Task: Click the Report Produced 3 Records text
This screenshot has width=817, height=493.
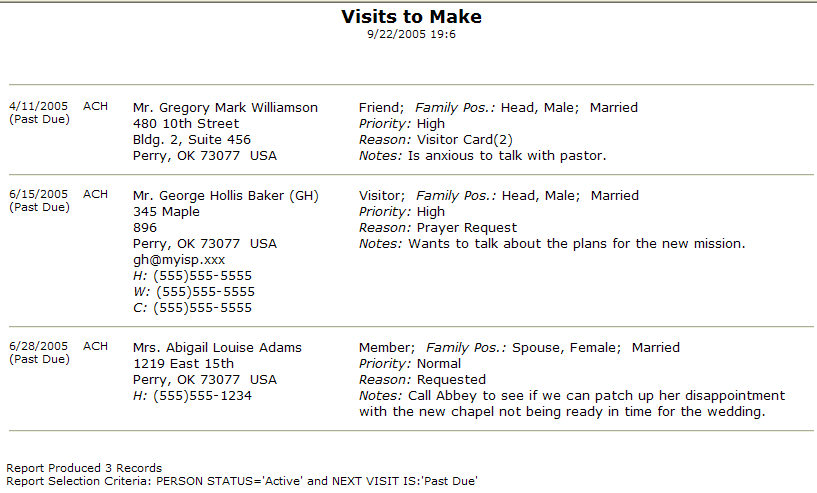Action: click(84, 468)
